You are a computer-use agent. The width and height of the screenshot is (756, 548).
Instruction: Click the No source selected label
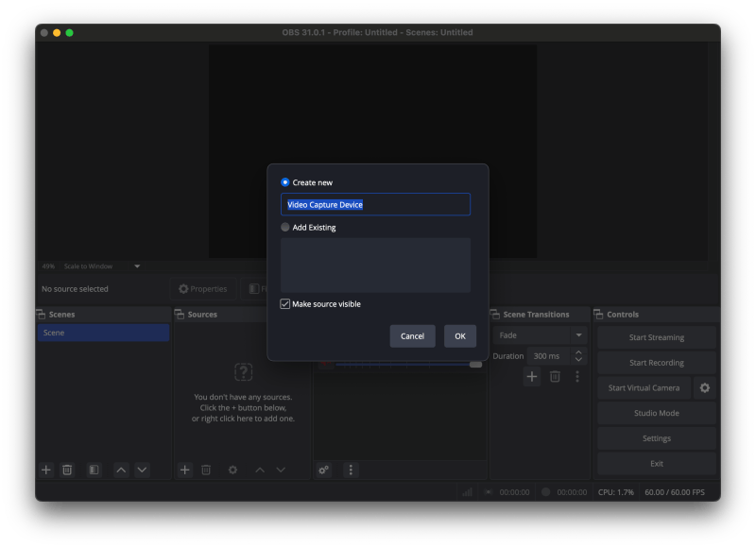75,289
